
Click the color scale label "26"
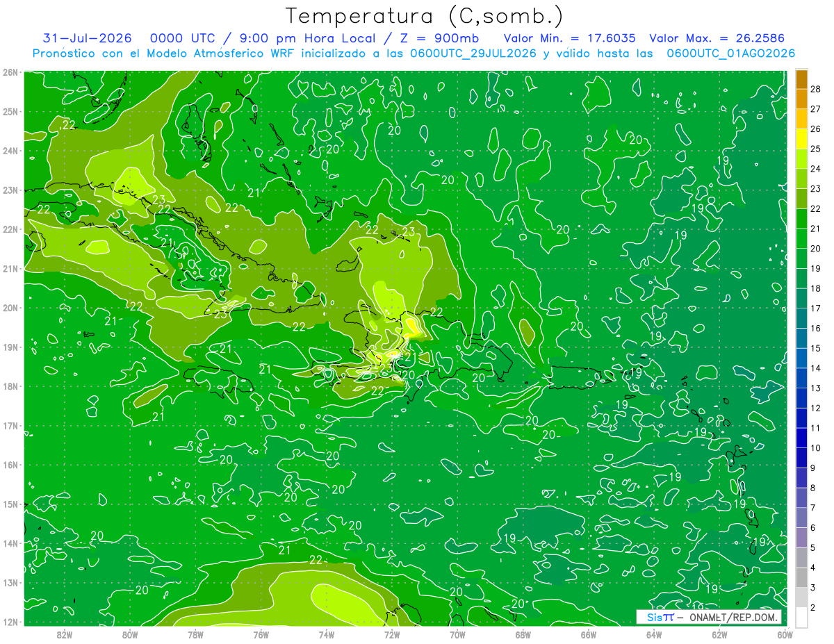[816, 129]
